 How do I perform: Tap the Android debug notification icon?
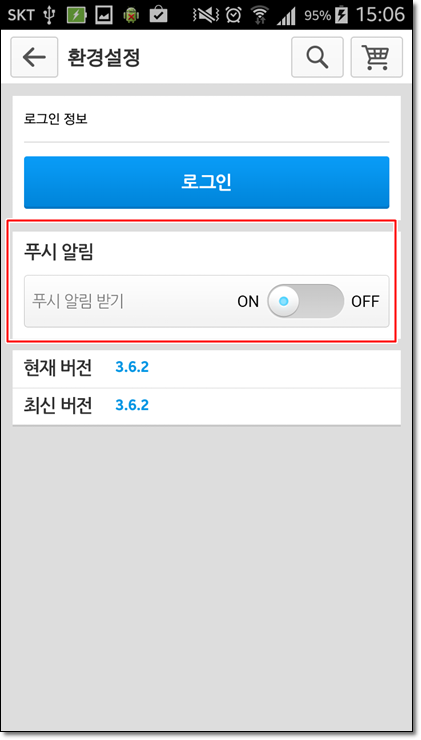(x=131, y=15)
